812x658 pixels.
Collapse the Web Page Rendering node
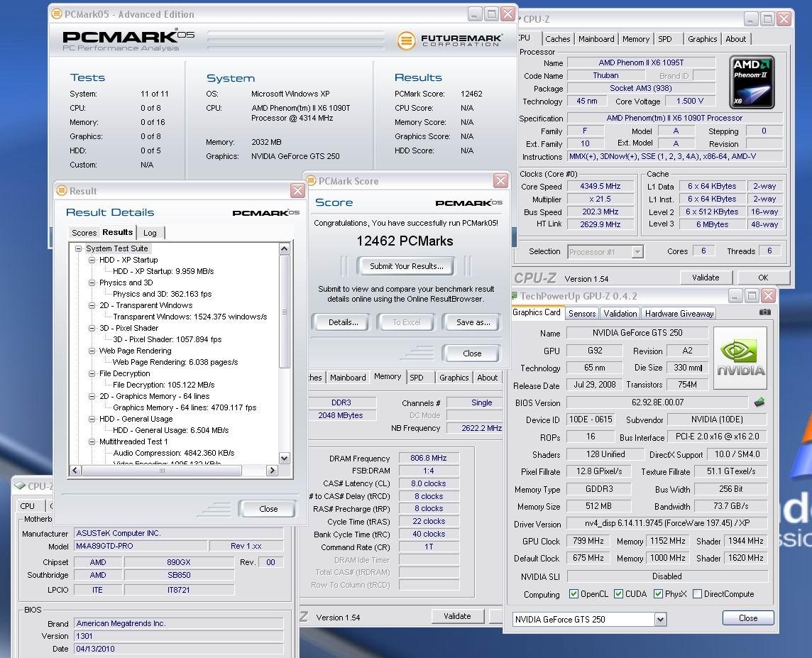point(92,351)
